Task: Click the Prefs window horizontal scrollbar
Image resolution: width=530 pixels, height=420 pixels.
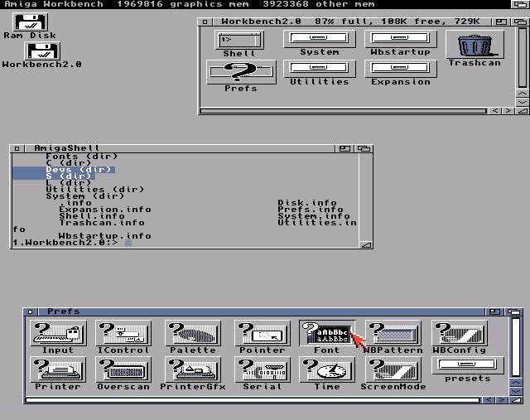Action: tap(253, 400)
